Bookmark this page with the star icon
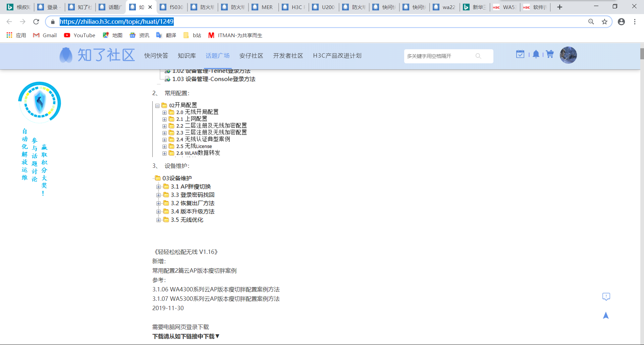Viewport: 644px width, 345px height. 604,22
